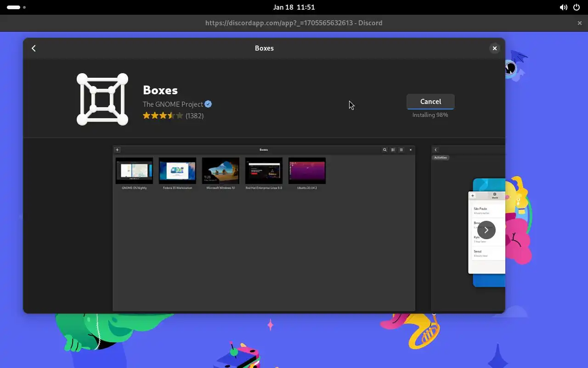The width and height of the screenshot is (588, 368).
Task: Click the (1382) review count
Action: 195,116
